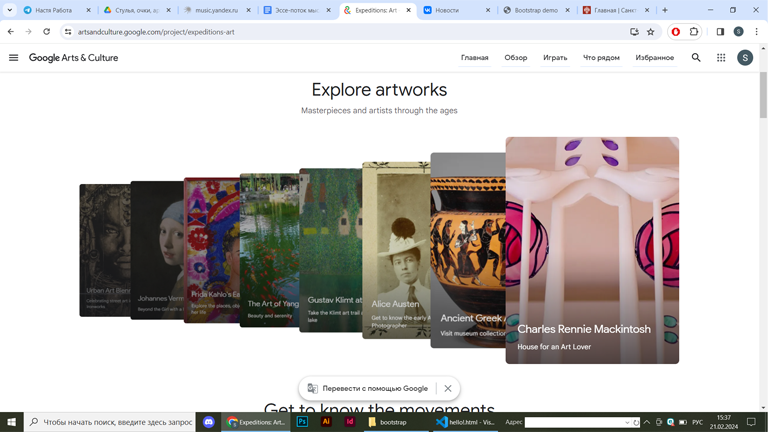
Task: Show hidden tray icons chevron
Action: pyautogui.click(x=647, y=422)
